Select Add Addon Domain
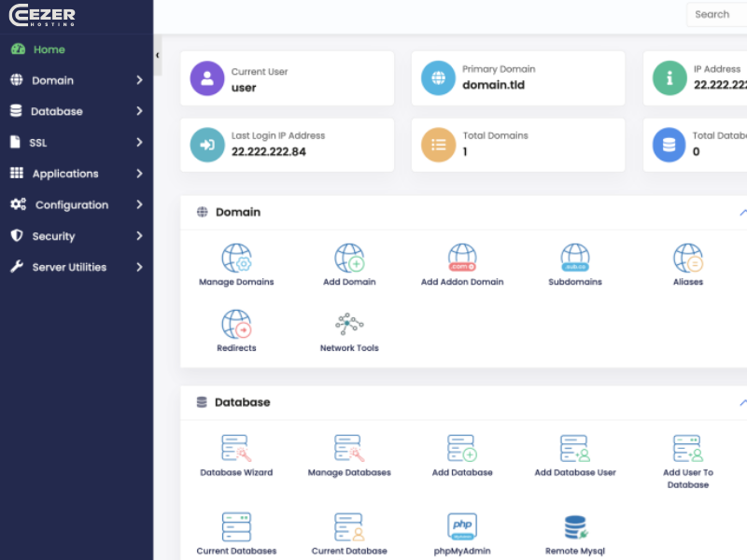Image resolution: width=747 pixels, height=560 pixels. [462, 261]
